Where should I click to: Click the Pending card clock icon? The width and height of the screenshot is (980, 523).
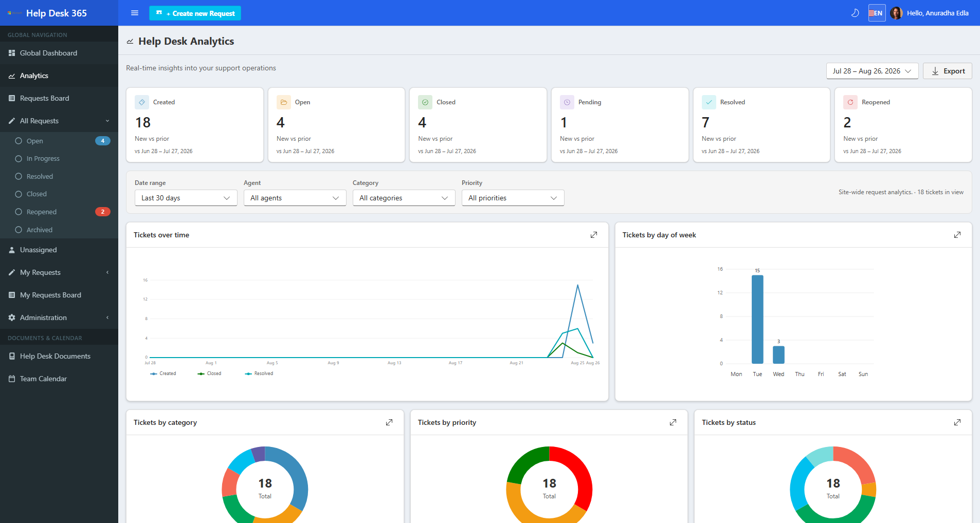(x=567, y=102)
